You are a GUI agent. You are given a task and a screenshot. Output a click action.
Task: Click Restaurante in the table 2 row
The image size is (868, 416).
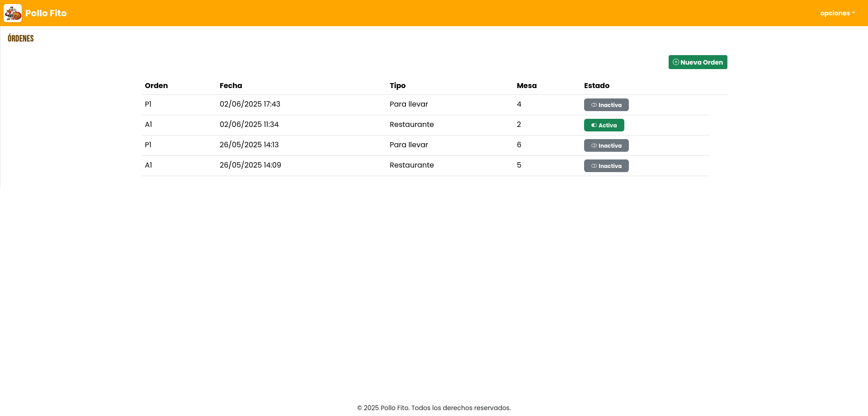pos(411,125)
